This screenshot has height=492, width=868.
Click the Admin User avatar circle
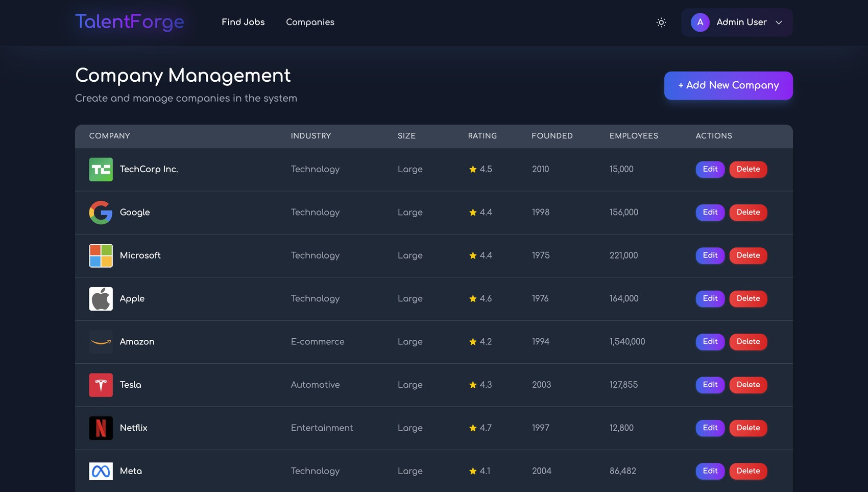(x=700, y=22)
